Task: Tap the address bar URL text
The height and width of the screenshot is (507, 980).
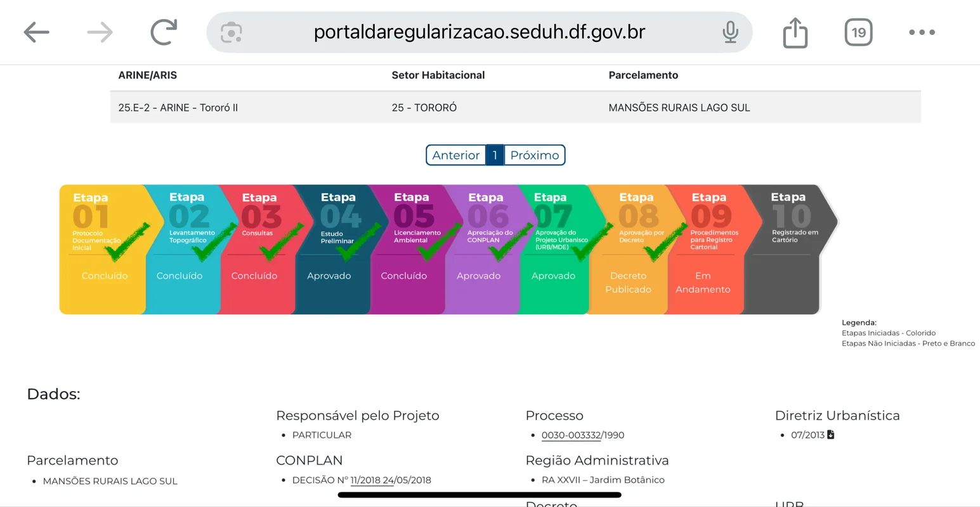Action: point(480,32)
